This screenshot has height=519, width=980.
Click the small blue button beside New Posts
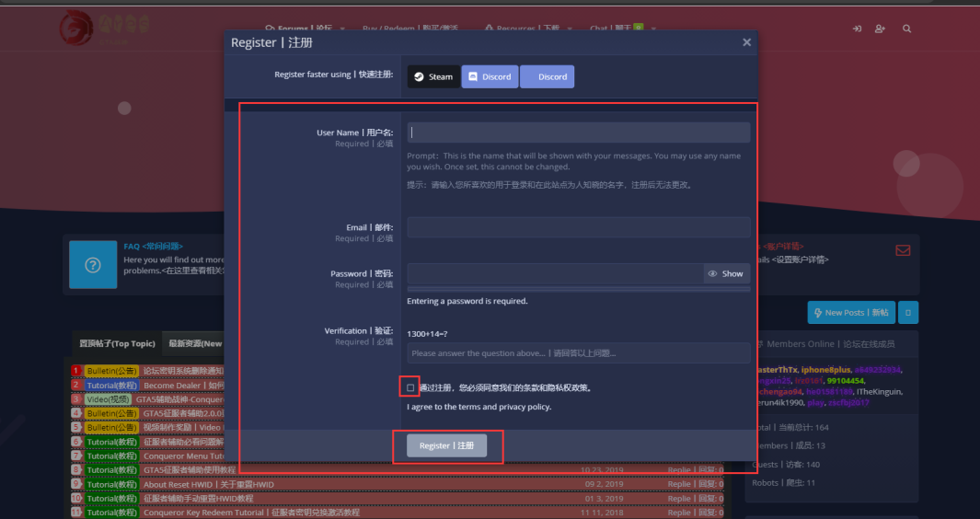pos(908,313)
